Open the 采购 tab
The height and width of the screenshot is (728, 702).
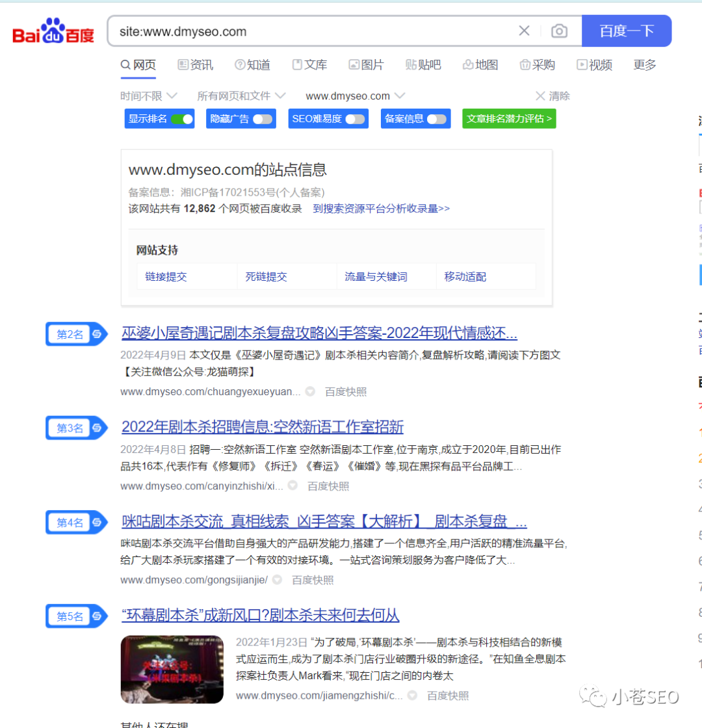pos(538,64)
